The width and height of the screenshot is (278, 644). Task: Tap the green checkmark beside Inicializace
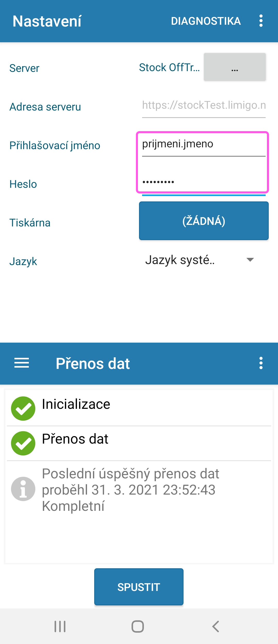23,408
